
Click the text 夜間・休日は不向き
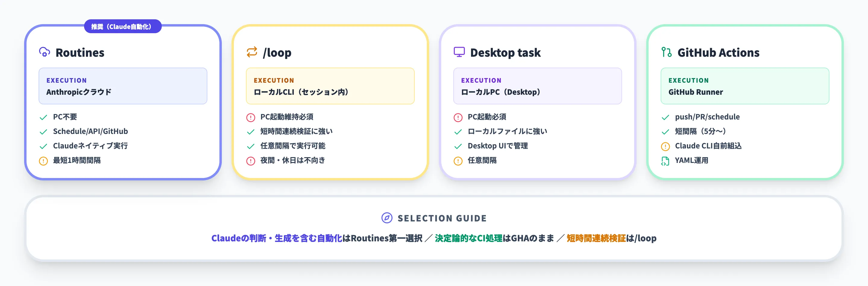[x=293, y=160]
